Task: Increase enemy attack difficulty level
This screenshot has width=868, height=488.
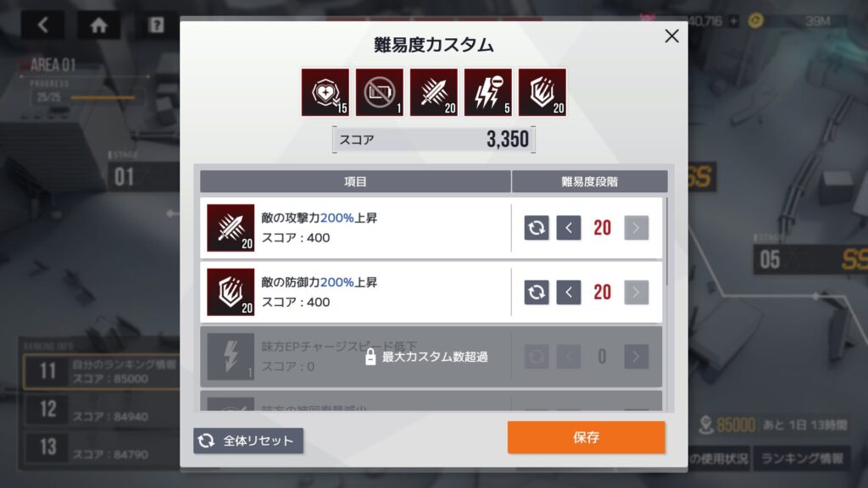Action: tap(636, 228)
